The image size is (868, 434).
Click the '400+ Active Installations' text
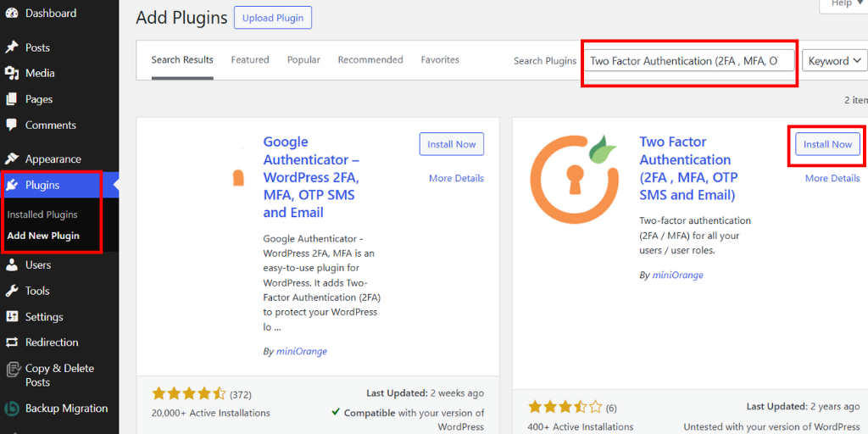(581, 427)
